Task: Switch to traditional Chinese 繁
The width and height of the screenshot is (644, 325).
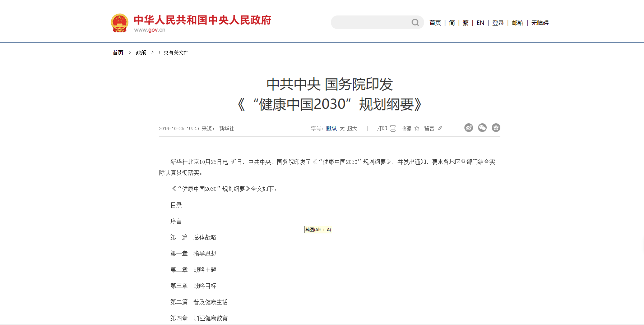Action: (x=465, y=23)
